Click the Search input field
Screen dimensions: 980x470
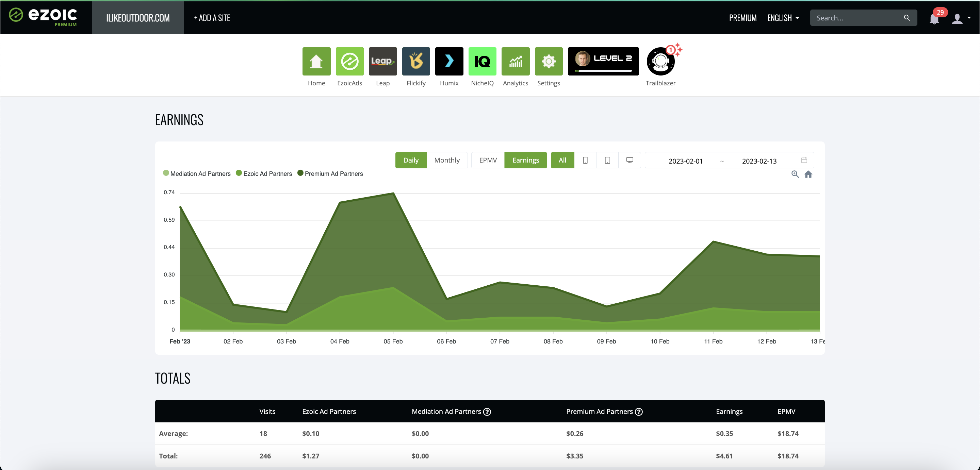pyautogui.click(x=863, y=18)
